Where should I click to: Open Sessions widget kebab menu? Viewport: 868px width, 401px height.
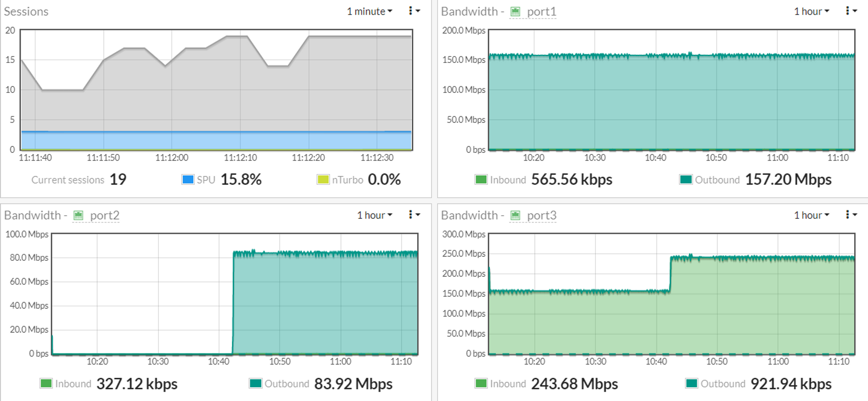click(x=414, y=11)
